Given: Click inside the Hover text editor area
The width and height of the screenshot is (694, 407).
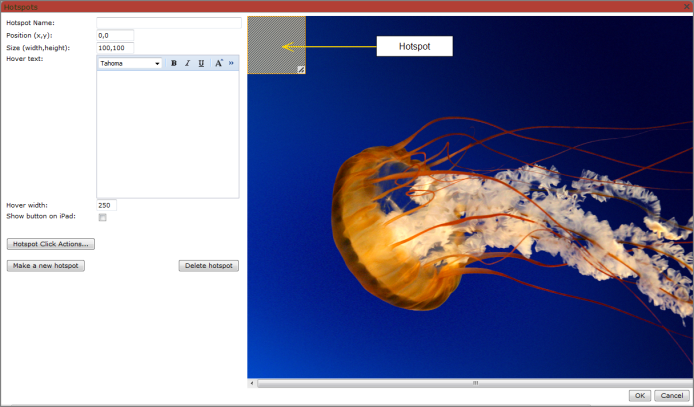Looking at the screenshot, I should pyautogui.click(x=168, y=134).
